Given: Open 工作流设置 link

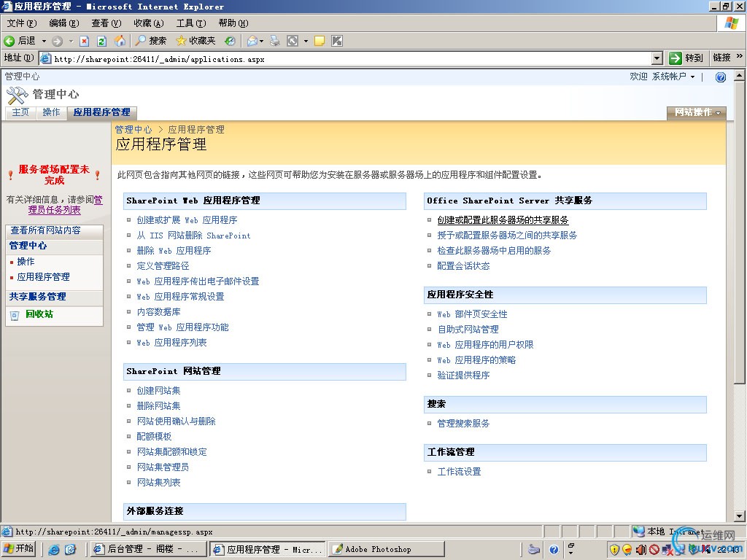Looking at the screenshot, I should pyautogui.click(x=460, y=472).
